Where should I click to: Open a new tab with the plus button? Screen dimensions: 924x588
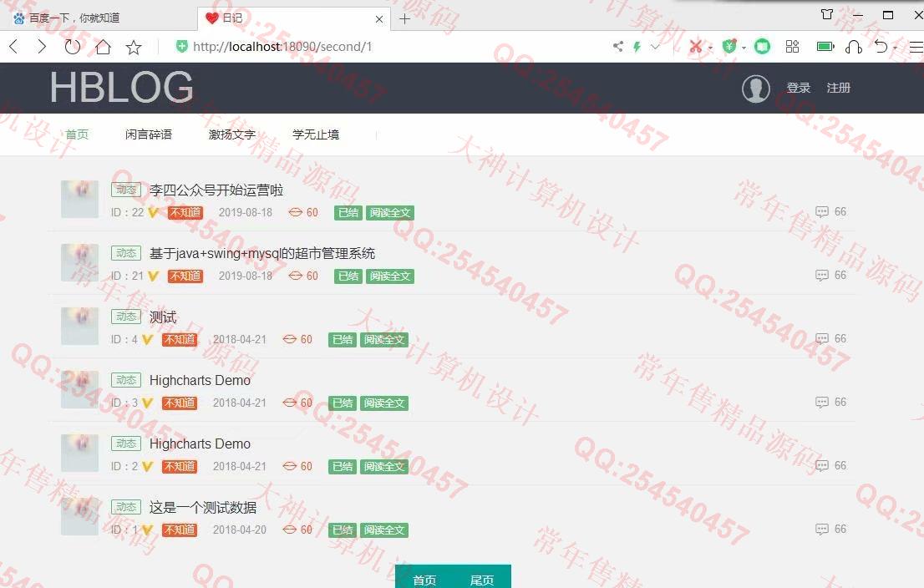pos(405,19)
